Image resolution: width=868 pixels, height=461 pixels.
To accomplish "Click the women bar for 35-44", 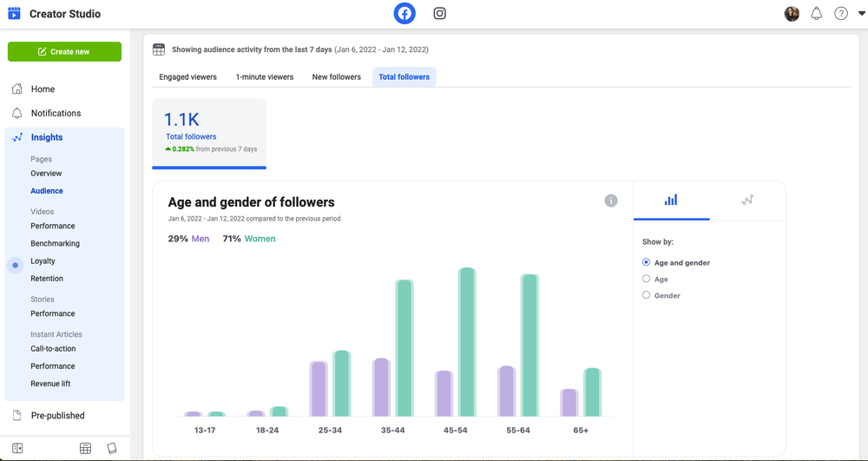I will 404,348.
